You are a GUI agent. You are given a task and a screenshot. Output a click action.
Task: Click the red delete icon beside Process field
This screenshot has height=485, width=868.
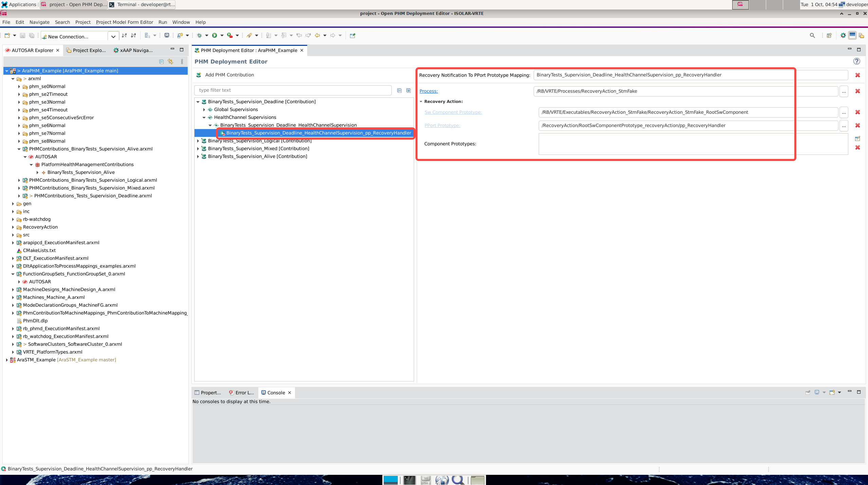click(857, 91)
